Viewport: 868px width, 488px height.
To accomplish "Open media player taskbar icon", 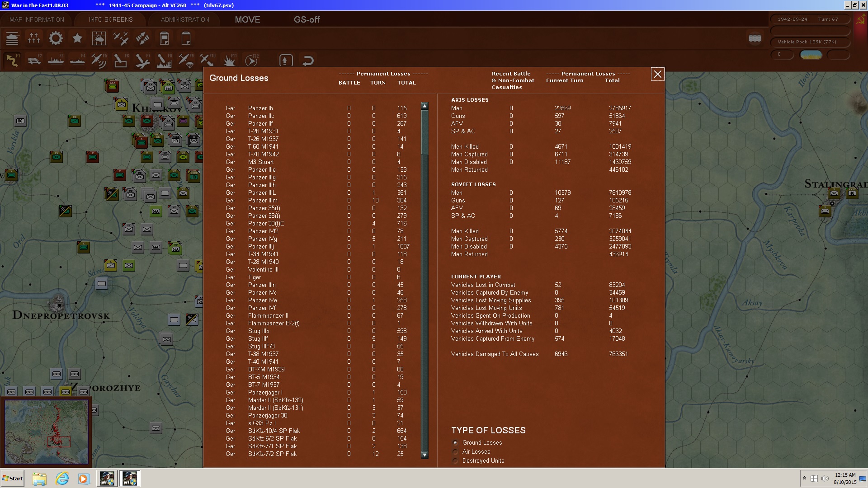I will coord(84,479).
